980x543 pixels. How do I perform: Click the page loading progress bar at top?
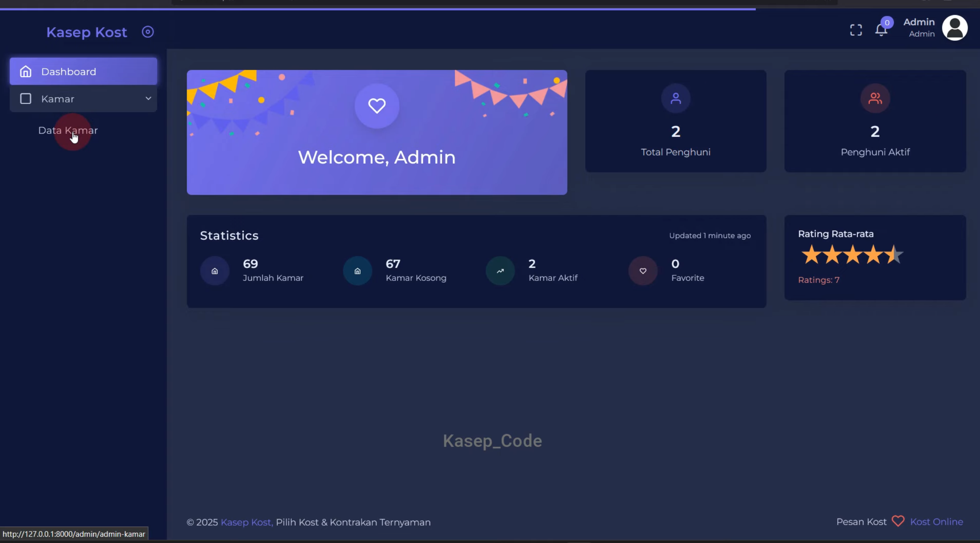(377, 9)
